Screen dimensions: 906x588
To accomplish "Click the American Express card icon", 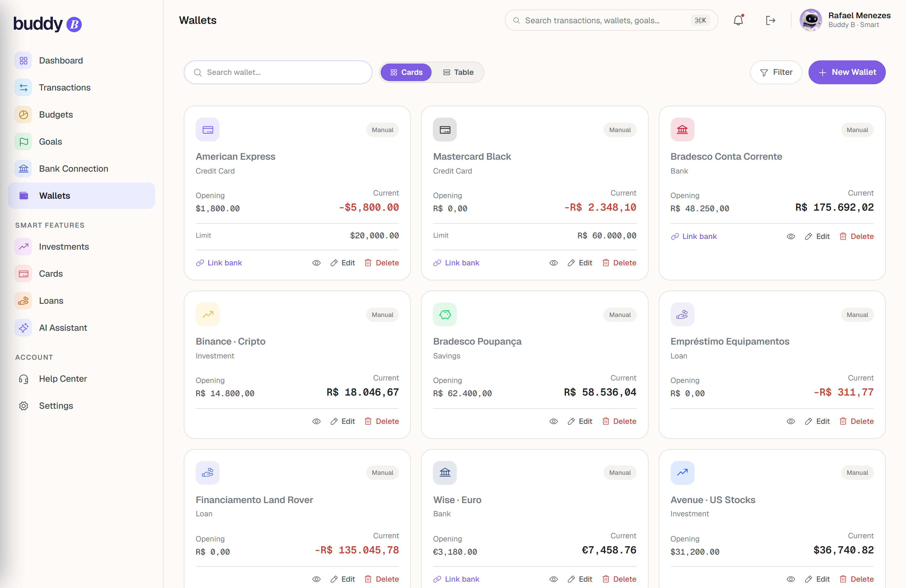I will (x=207, y=130).
